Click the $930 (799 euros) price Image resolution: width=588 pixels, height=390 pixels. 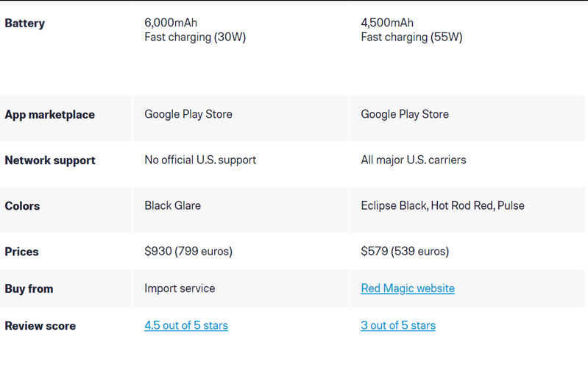[x=188, y=251]
